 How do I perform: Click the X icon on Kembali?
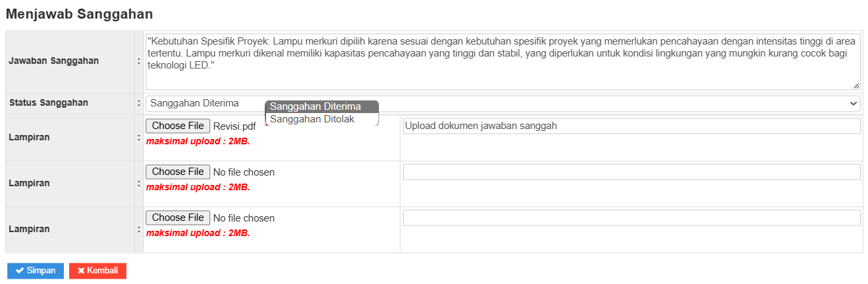pyautogui.click(x=81, y=271)
